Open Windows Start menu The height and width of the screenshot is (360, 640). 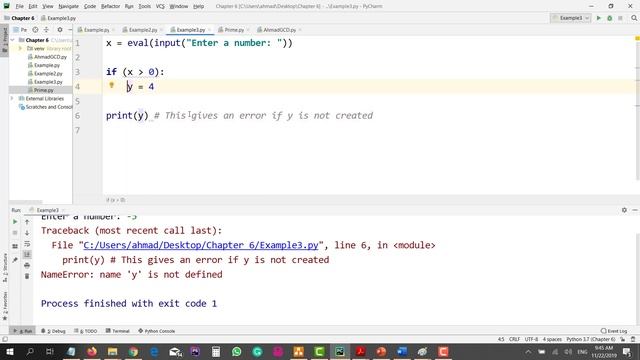click(9, 351)
